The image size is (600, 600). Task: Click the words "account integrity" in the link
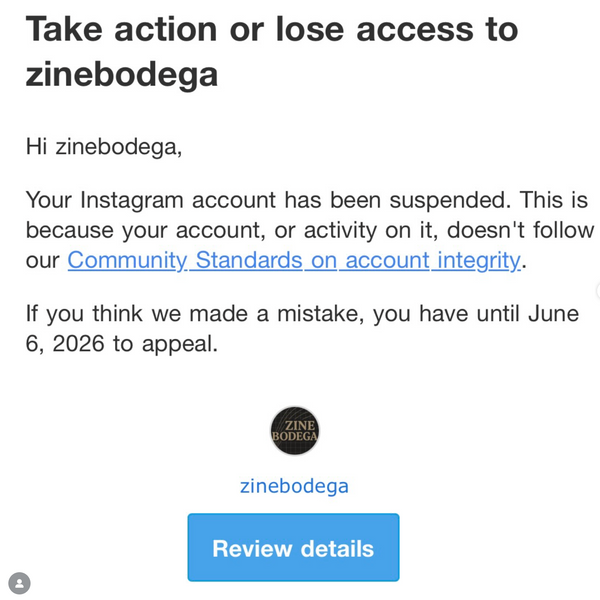click(x=432, y=261)
